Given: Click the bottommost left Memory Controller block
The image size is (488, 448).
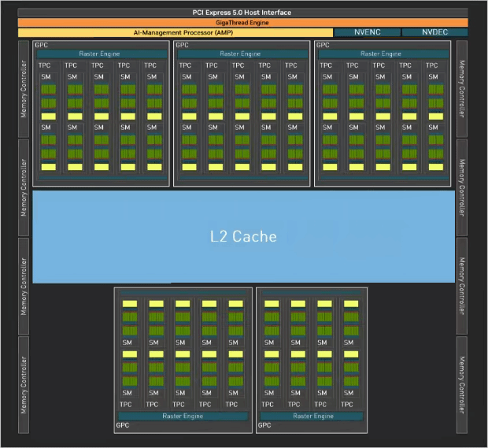Looking at the screenshot, I should click(24, 385).
